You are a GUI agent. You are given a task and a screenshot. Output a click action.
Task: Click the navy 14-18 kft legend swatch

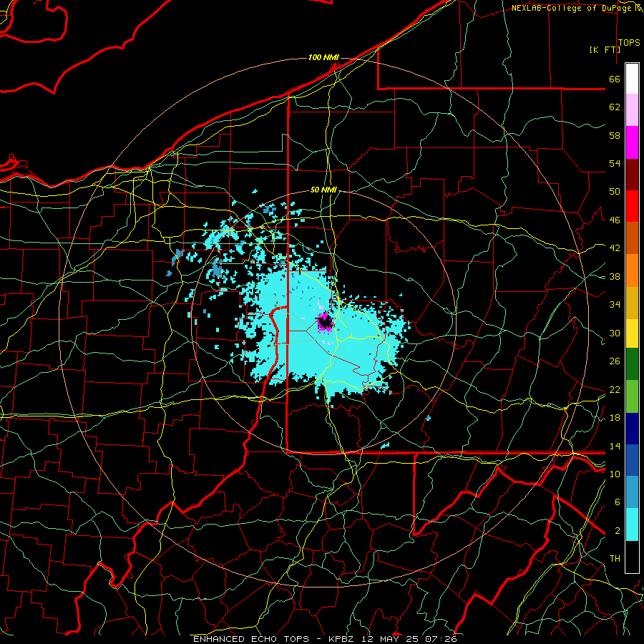pyautogui.click(x=632, y=429)
